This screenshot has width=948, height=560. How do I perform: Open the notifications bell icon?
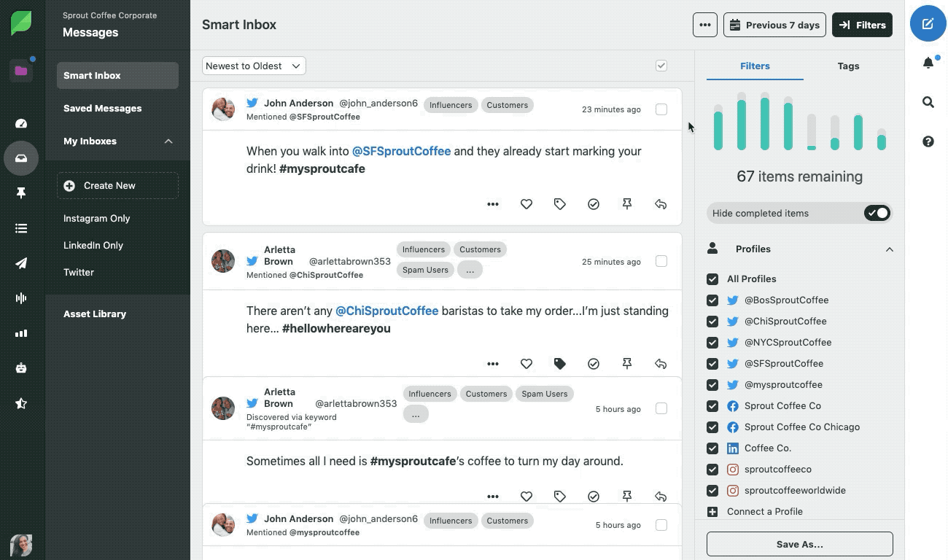click(928, 63)
